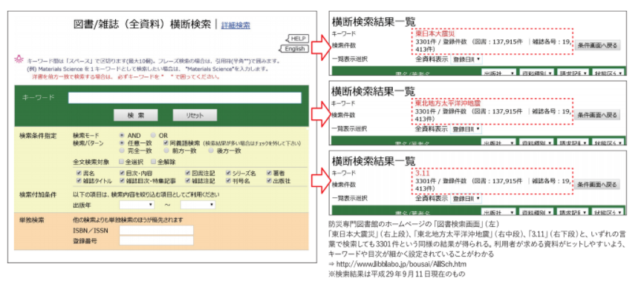Toggle the 図書注記 checkbox
The image size is (644, 287).
188,174
